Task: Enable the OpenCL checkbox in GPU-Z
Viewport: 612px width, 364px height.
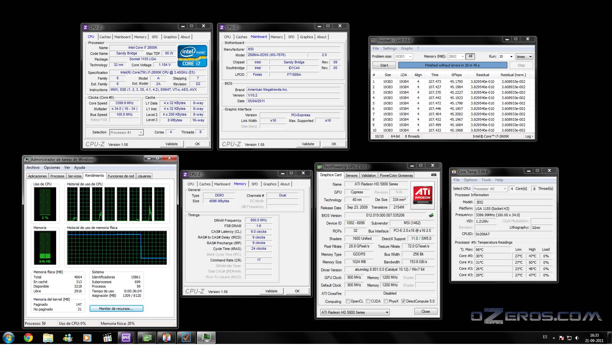Action: 348,301
